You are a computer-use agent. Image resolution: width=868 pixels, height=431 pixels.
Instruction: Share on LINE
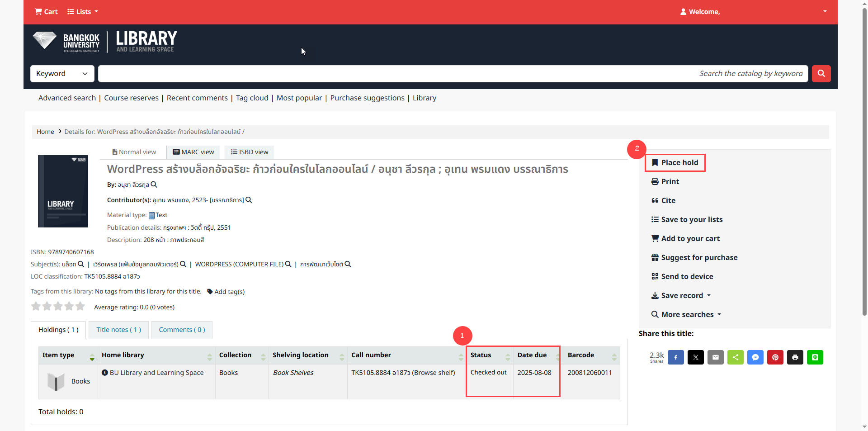pos(815,357)
